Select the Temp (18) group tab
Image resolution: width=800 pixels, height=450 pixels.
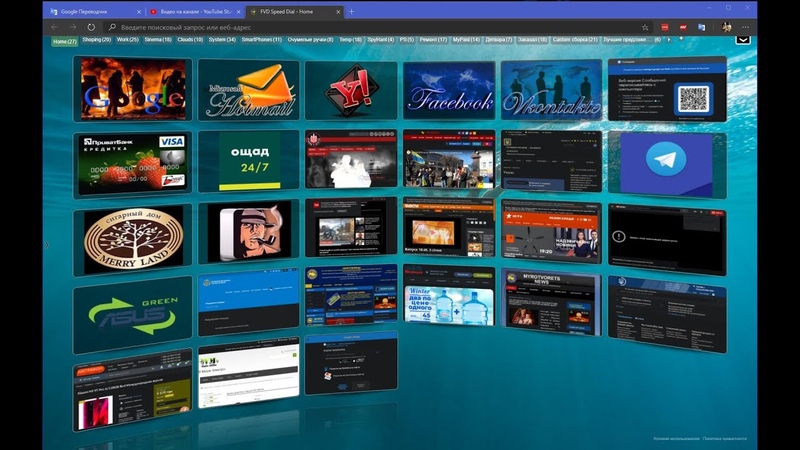tap(350, 40)
